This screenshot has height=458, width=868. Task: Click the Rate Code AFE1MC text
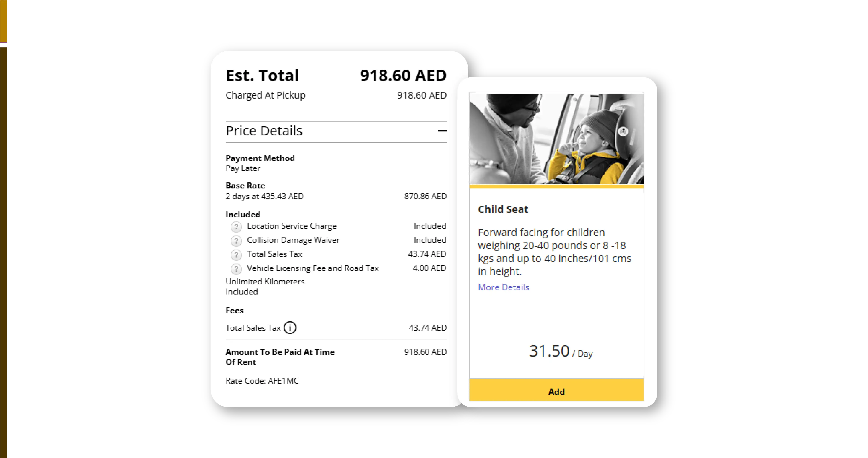262,381
